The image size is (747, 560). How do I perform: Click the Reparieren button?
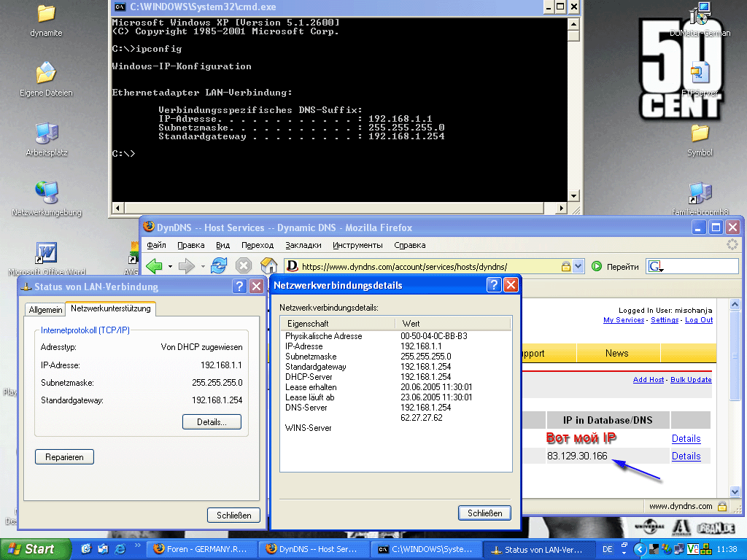[64, 457]
